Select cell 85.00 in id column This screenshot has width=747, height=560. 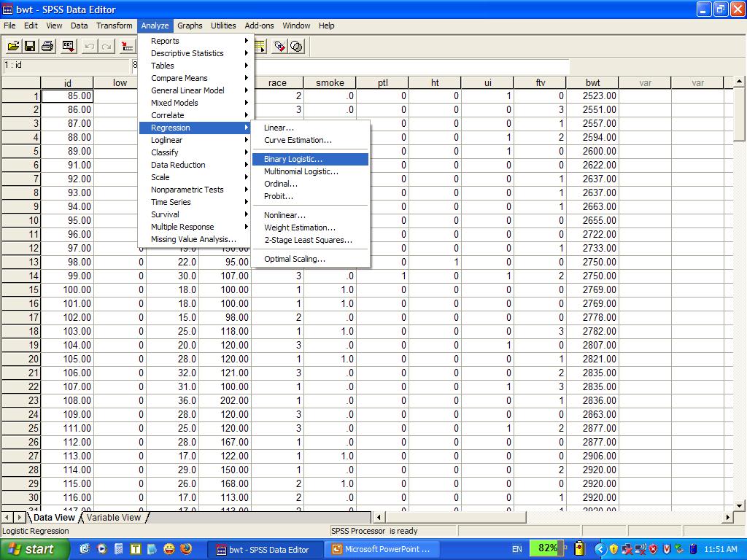click(67, 96)
